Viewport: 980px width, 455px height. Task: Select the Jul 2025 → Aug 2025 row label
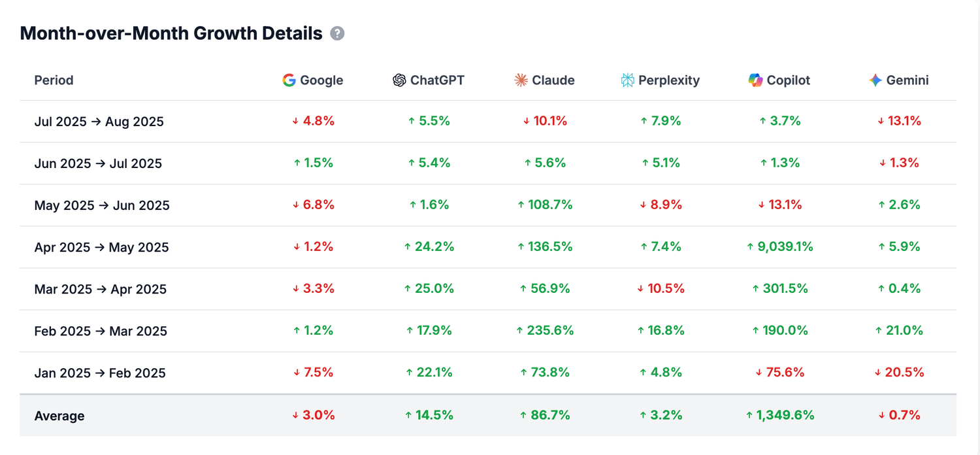99,122
